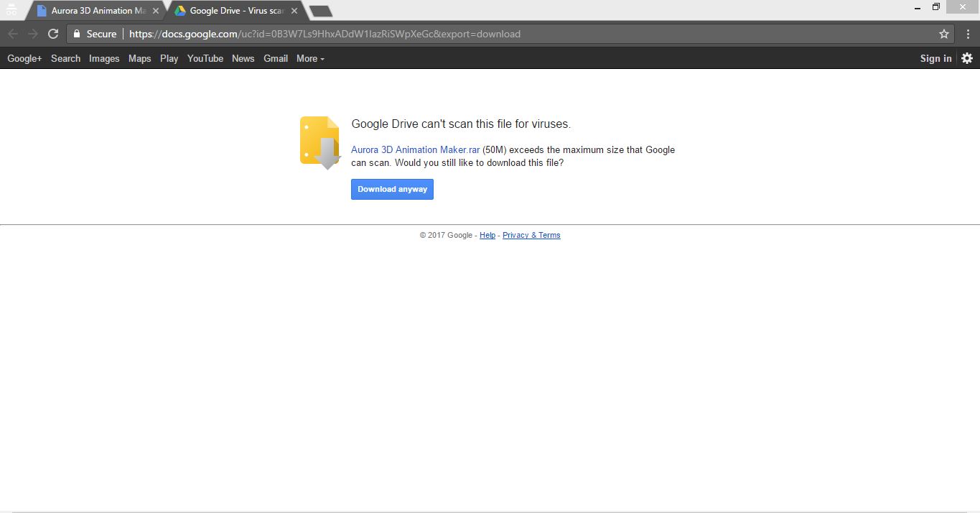Restore down the Chrome window
The image size is (980, 513).
click(x=935, y=7)
